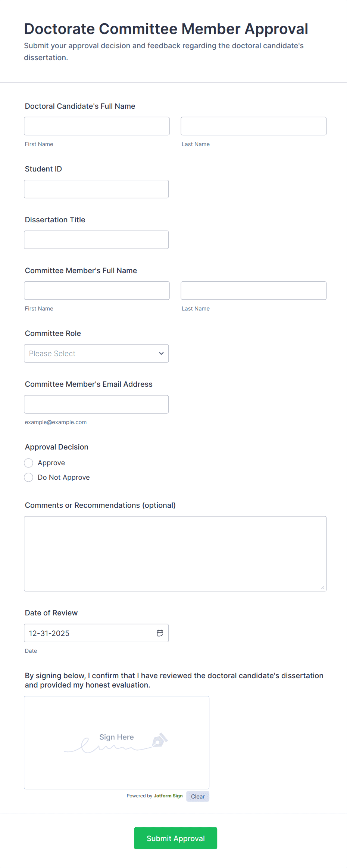The image size is (347, 868).
Task: Click the pen icon in the signature area
Action: pyautogui.click(x=161, y=742)
